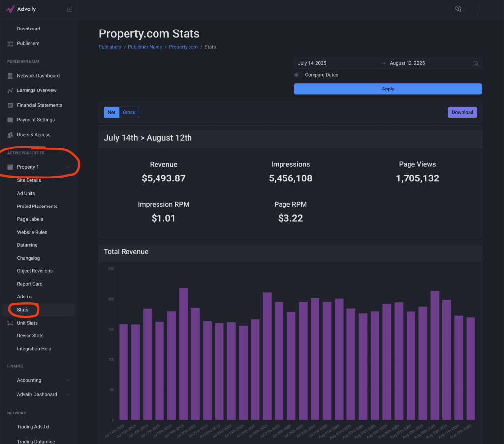
Task: Open Trading Ads.txt page
Action: (x=33, y=427)
